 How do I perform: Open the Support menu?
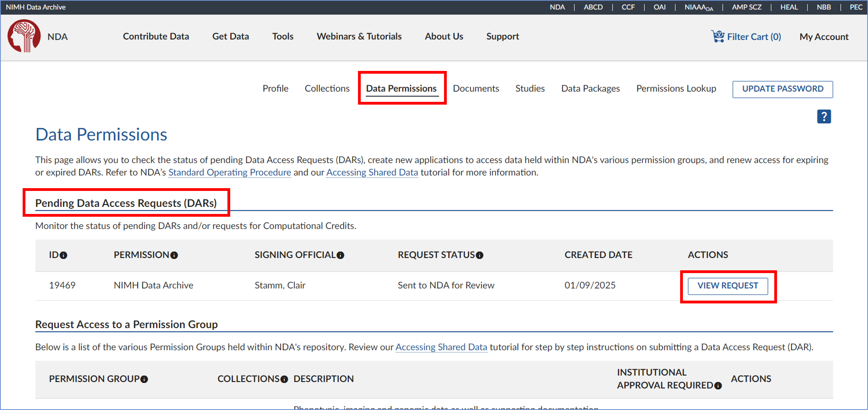502,36
